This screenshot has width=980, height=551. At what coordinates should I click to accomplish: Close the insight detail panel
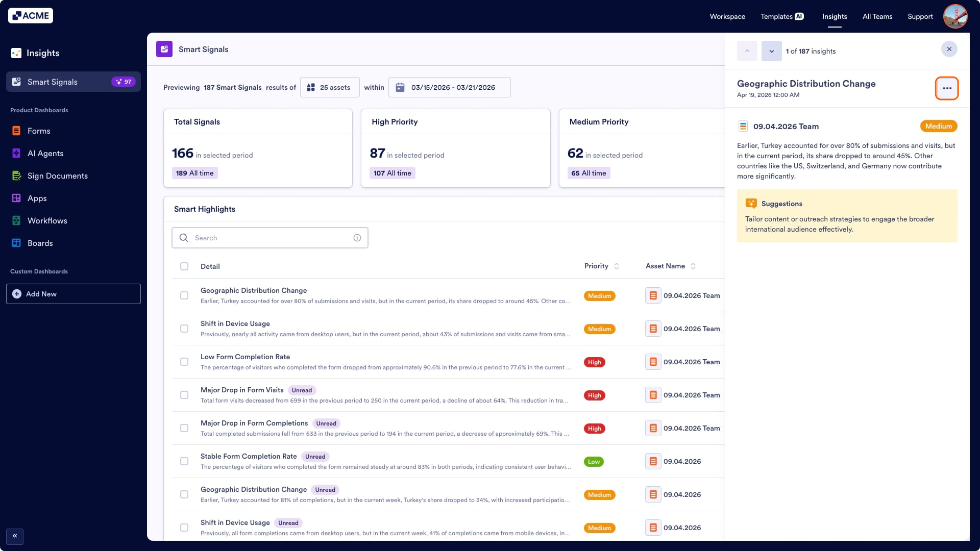coord(949,49)
